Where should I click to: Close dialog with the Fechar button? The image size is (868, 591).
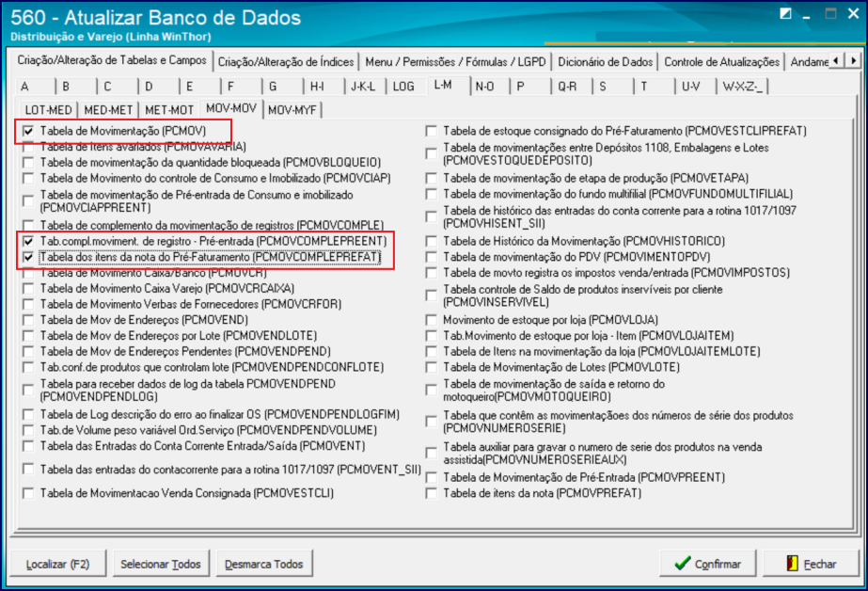(x=811, y=564)
